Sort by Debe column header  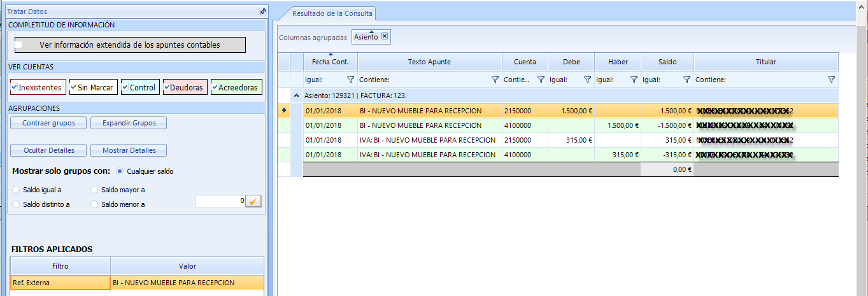[571, 62]
